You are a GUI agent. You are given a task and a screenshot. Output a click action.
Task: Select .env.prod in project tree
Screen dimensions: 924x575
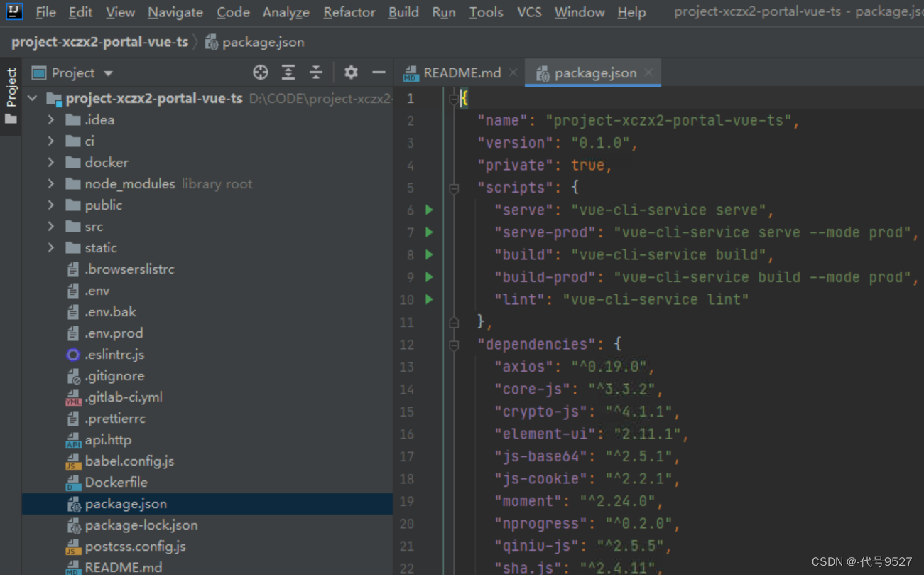114,333
